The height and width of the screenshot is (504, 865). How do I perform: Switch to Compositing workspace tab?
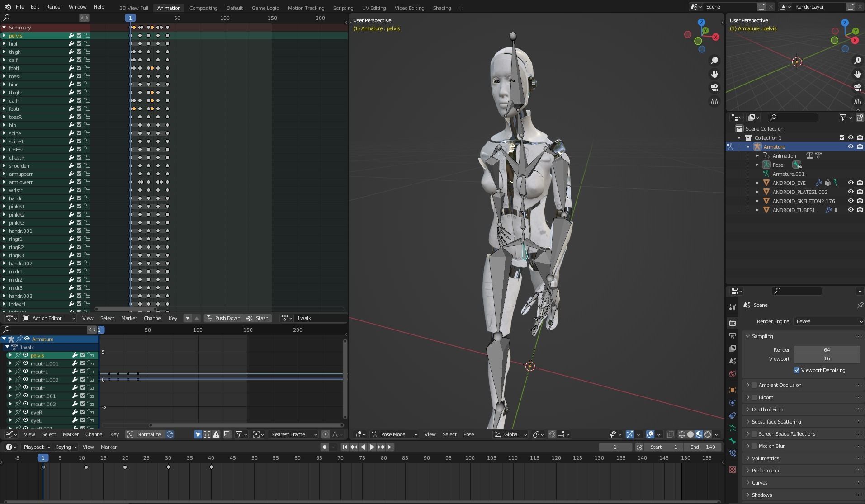pos(203,8)
